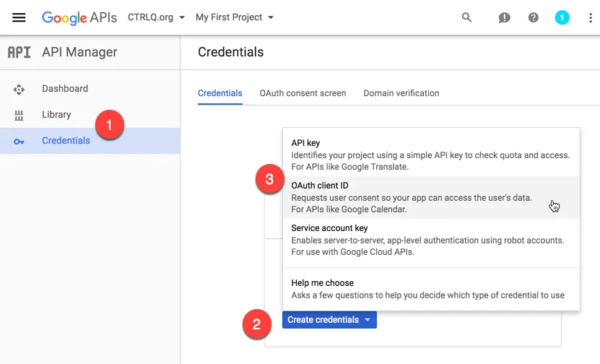Screen dimensions: 600x364
Task: Switch to Domain verification tab
Action: [x=401, y=93]
